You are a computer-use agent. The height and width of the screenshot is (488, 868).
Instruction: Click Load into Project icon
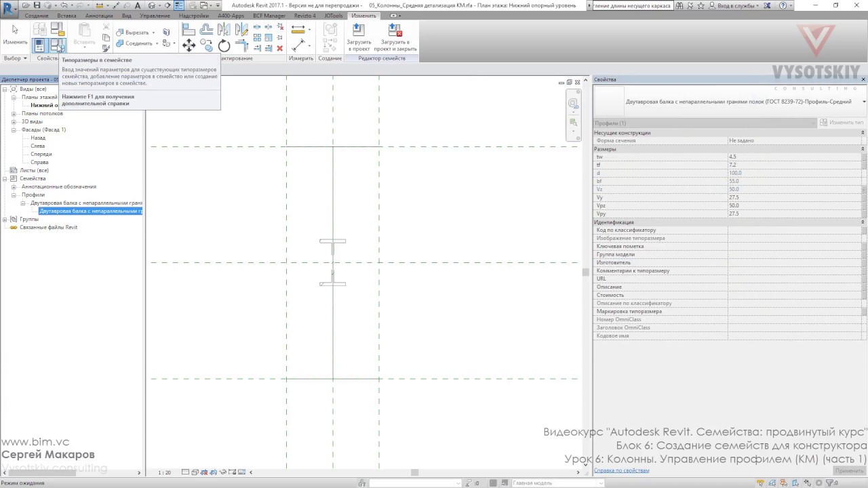coord(359,38)
